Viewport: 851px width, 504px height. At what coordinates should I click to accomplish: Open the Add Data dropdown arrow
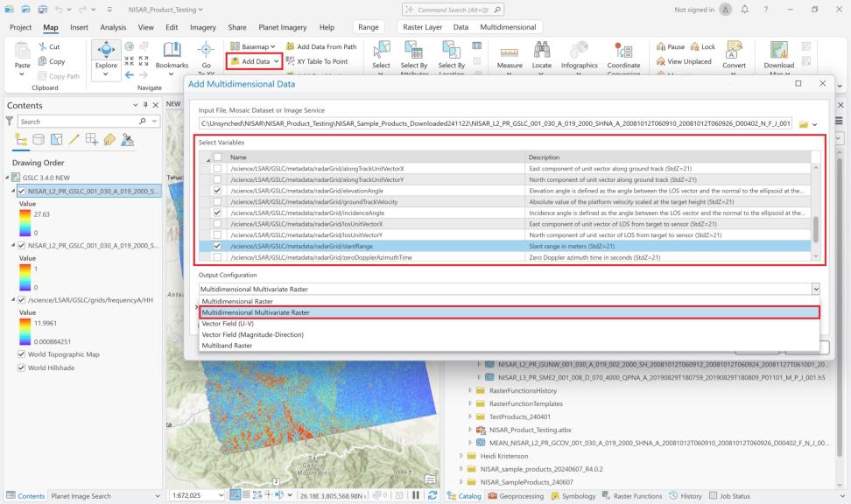tap(277, 61)
